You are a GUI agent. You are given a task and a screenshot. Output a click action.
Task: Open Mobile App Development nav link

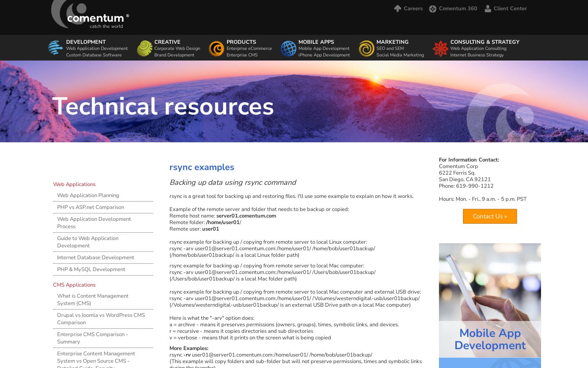pyautogui.click(x=324, y=49)
